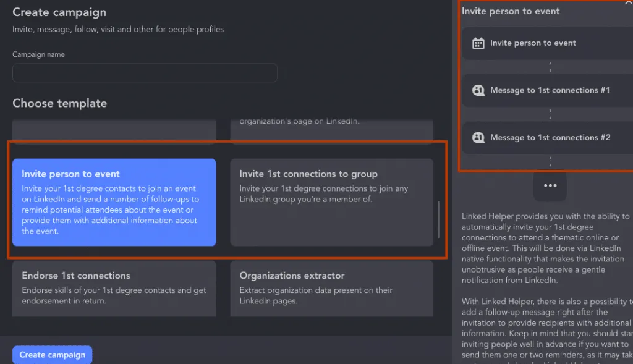Click the Create campaign page title

tap(59, 12)
